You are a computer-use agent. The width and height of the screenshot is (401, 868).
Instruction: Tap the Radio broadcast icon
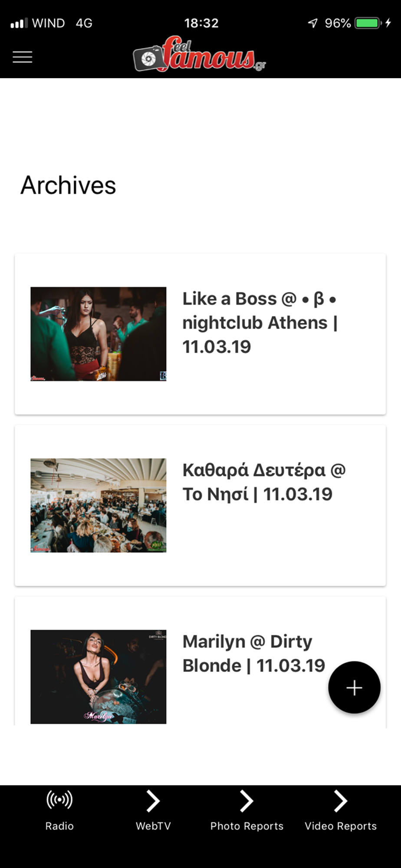tap(59, 800)
